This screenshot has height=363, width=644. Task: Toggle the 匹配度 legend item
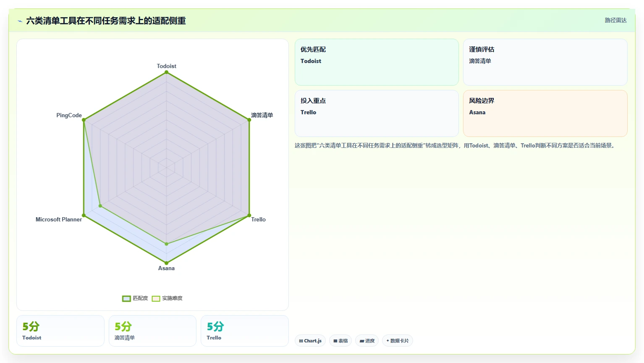[135, 298]
